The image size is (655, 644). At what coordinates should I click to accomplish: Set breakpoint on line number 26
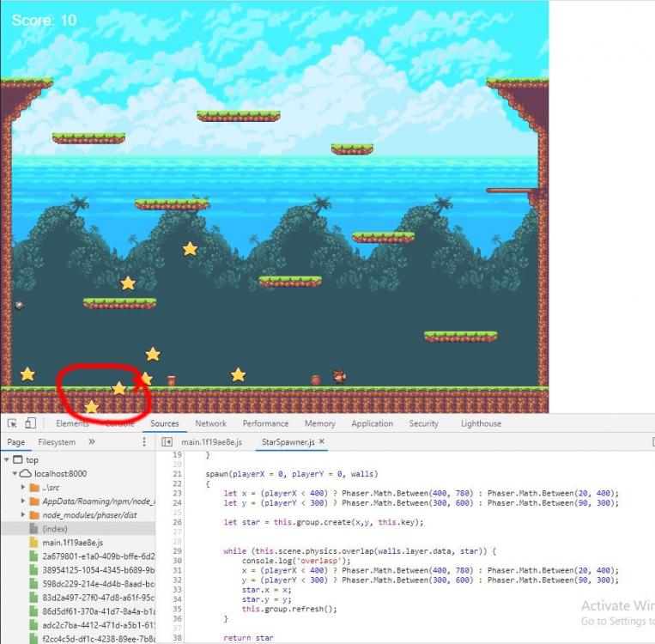(x=177, y=522)
